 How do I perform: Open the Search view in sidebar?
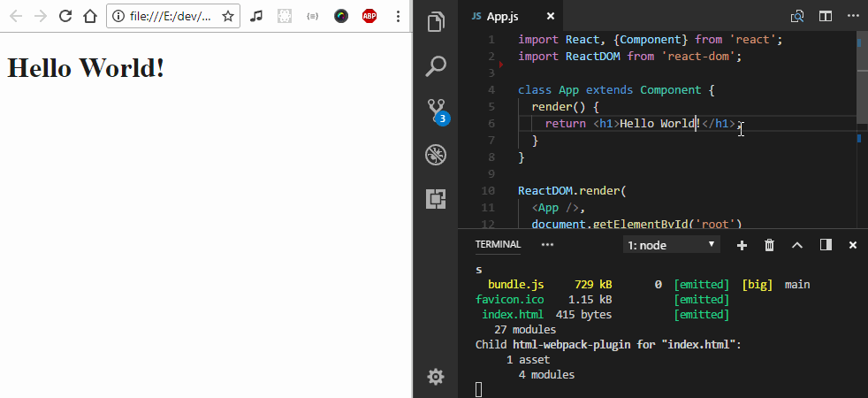coord(436,66)
